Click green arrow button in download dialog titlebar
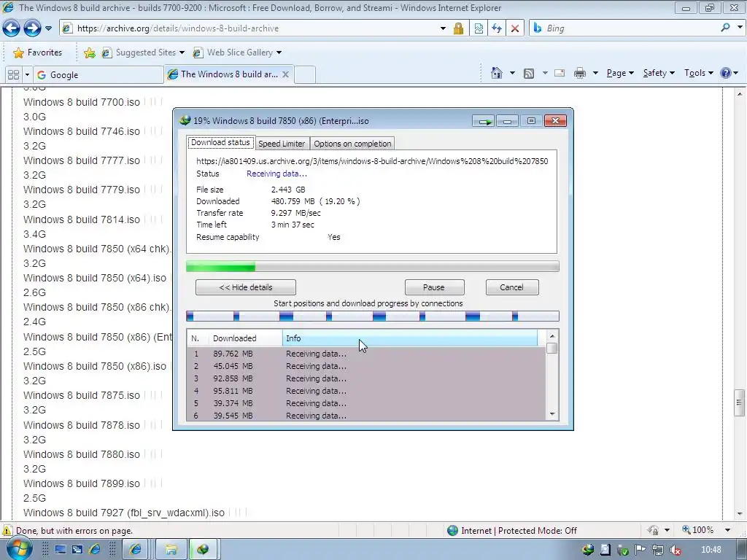This screenshot has height=560, width=747. (x=484, y=122)
